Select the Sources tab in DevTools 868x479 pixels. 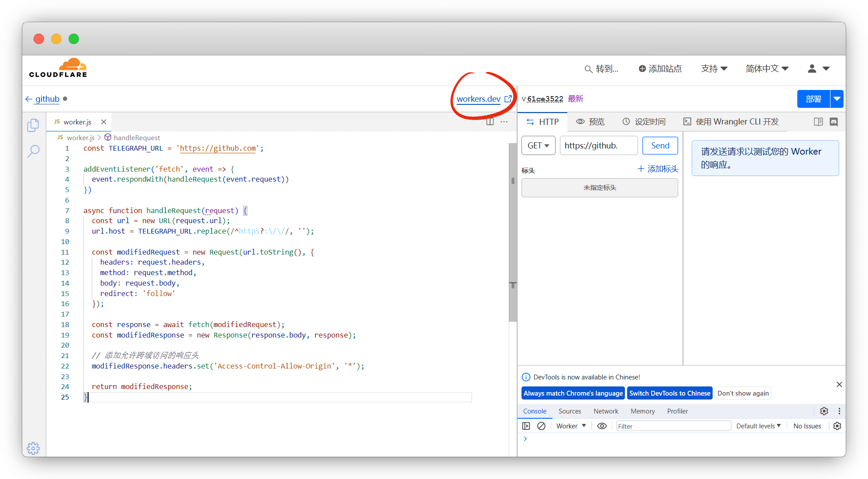tap(570, 411)
